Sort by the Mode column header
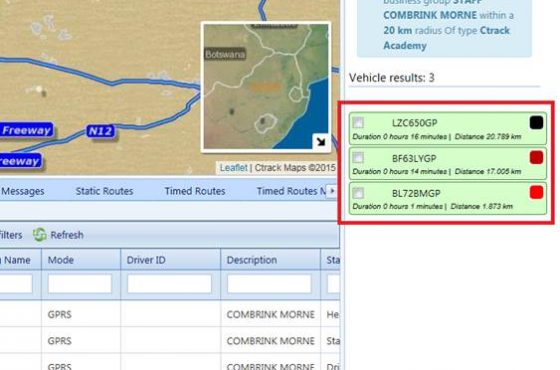Viewport: 560px width, 370px height. click(81, 260)
